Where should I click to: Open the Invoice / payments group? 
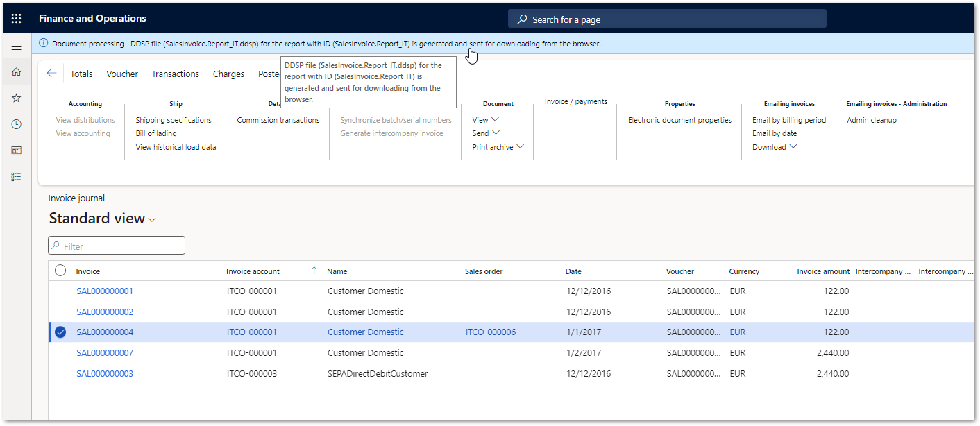tap(576, 101)
